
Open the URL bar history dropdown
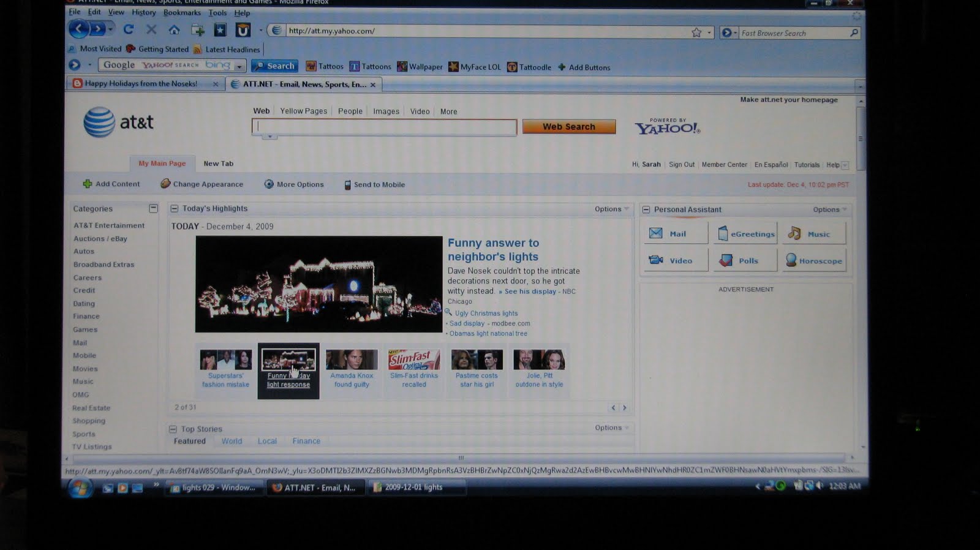tap(709, 32)
